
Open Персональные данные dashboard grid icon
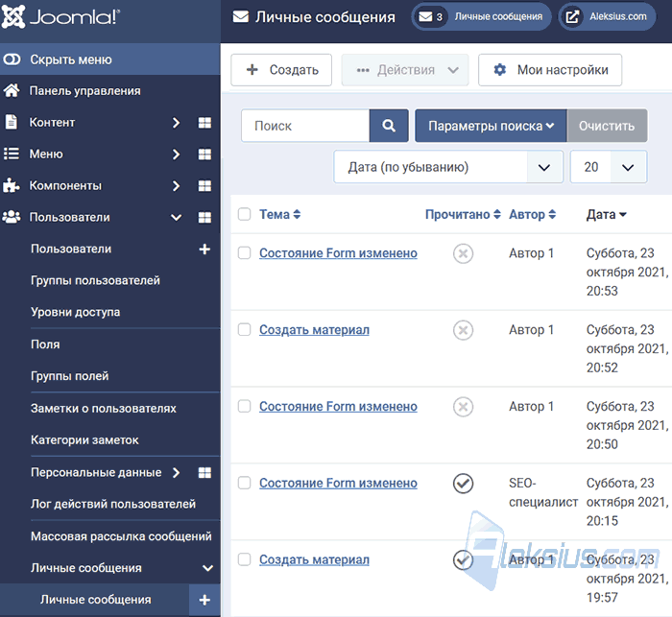204,472
